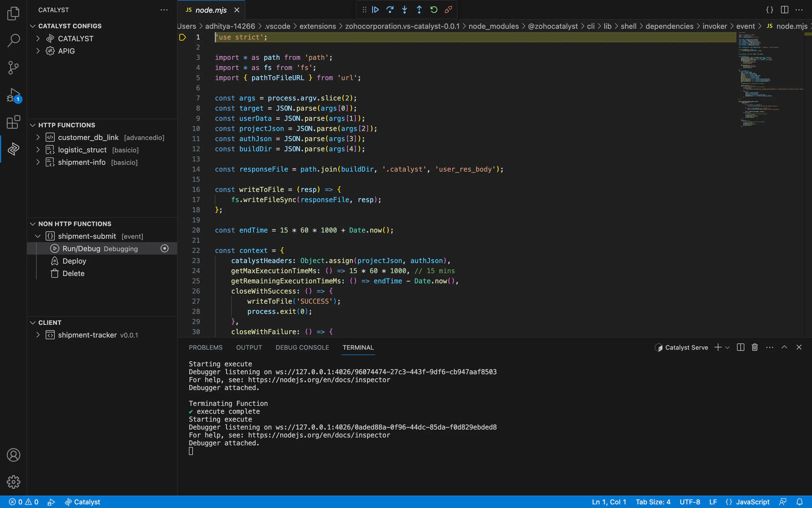The image size is (812, 508).
Task: Open the Manage gear icon
Action: pyautogui.click(x=14, y=482)
